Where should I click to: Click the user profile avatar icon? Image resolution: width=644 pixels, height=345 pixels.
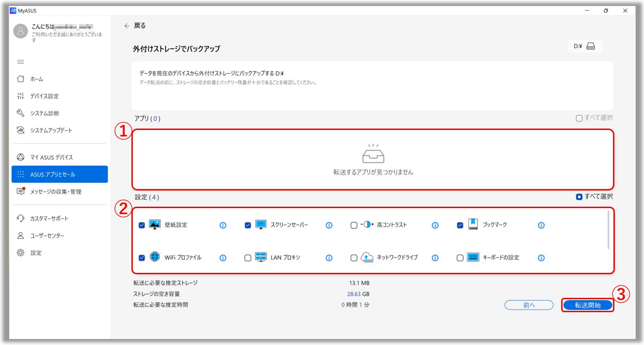coord(21,31)
